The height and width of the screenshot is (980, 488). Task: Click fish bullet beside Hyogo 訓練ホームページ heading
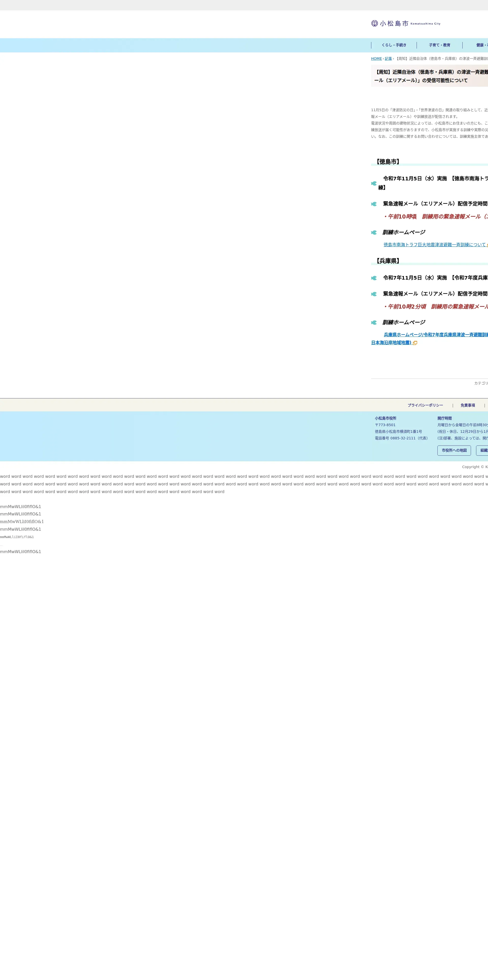[374, 323]
